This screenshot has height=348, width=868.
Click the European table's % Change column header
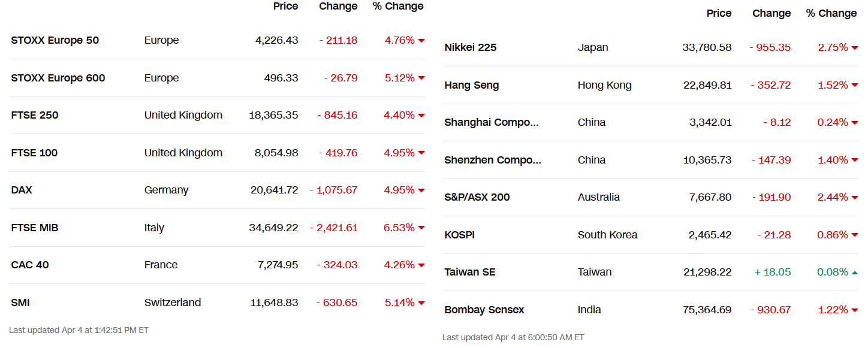click(398, 6)
